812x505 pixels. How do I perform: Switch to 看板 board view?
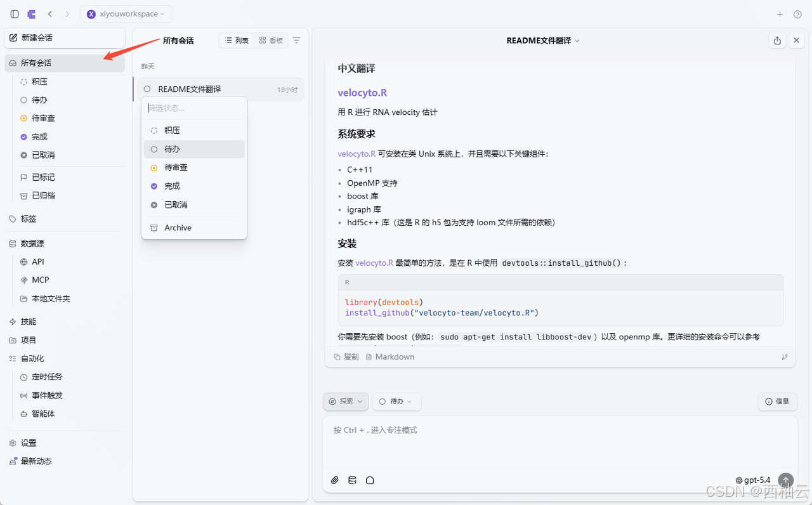[271, 41]
